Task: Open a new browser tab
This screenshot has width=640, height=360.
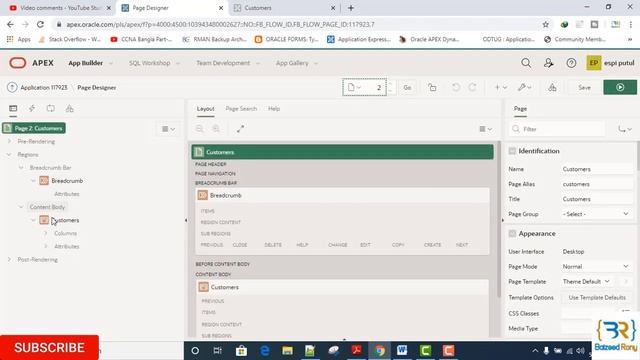Action: (x=351, y=8)
